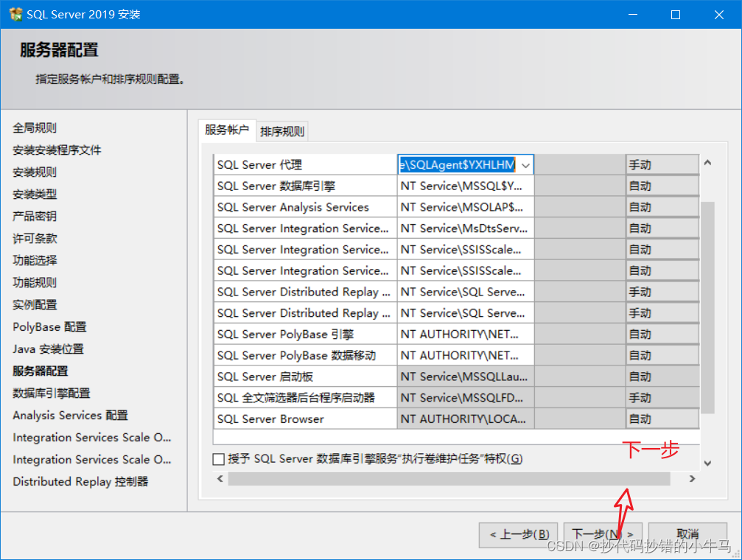Viewport: 742px width, 560px height.
Task: Click the horizontal scrollbar right arrow
Action: tap(693, 479)
